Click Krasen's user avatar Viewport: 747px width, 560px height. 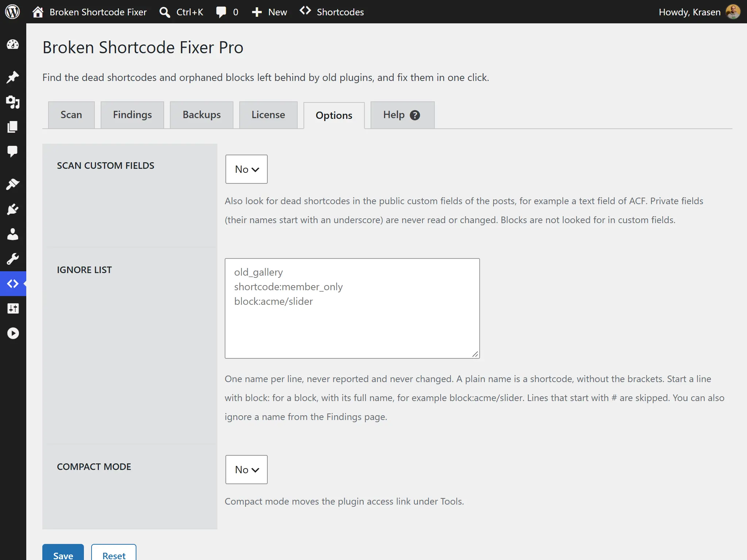(733, 12)
